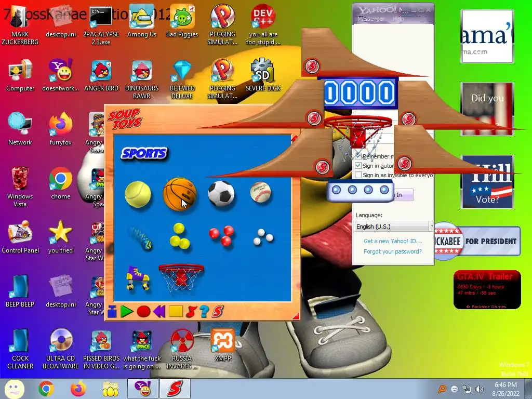The width and height of the screenshot is (532, 399).
Task: Open the Network desktop icon
Action: pyautogui.click(x=20, y=129)
